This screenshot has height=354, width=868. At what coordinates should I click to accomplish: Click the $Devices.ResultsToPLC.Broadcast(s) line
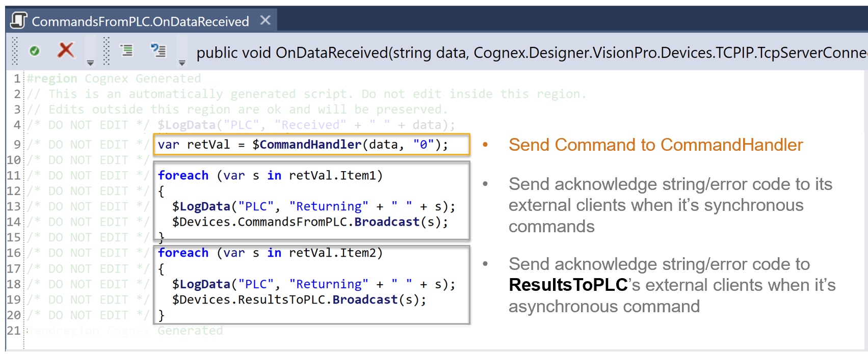point(299,299)
